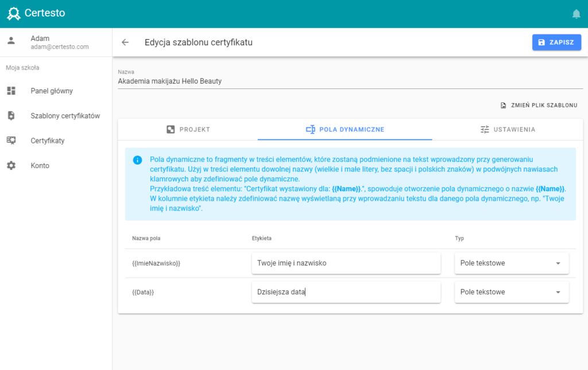Image resolution: width=588 pixels, height=370 pixels.
Task: Click the Zmień plik szablonu file icon
Action: [503, 105]
